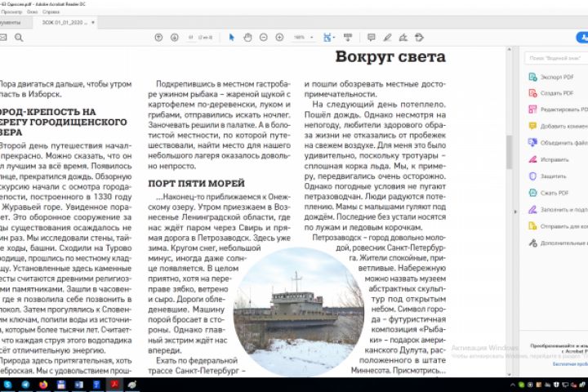Zoom in using the plus icon
Viewport: 588px width, 392px height.
(x=279, y=38)
